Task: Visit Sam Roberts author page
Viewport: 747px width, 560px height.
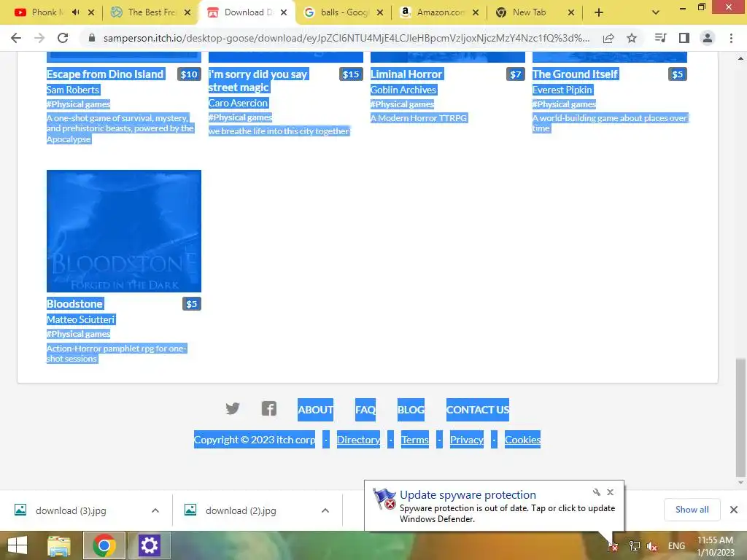Action: (73, 90)
